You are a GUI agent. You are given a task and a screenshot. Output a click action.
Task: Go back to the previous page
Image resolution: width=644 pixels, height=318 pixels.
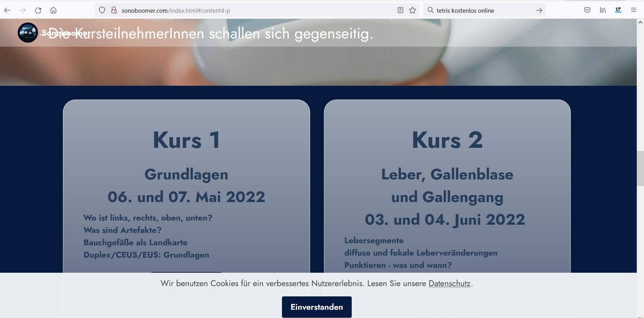click(7, 10)
